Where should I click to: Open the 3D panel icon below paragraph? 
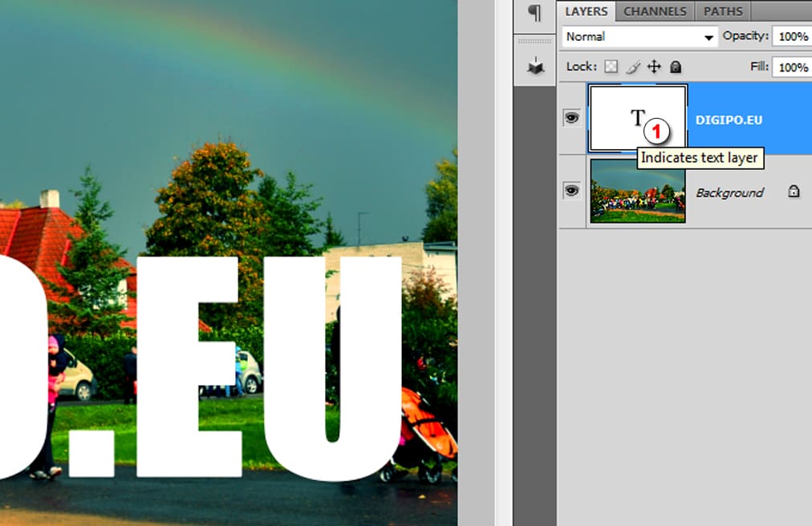pos(535,67)
